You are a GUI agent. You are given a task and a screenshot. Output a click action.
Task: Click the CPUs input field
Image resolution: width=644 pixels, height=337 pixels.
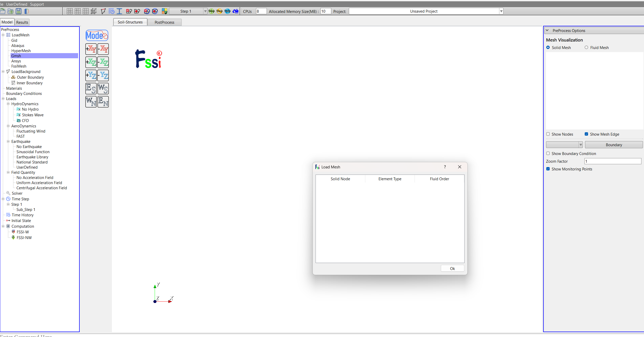click(x=261, y=11)
